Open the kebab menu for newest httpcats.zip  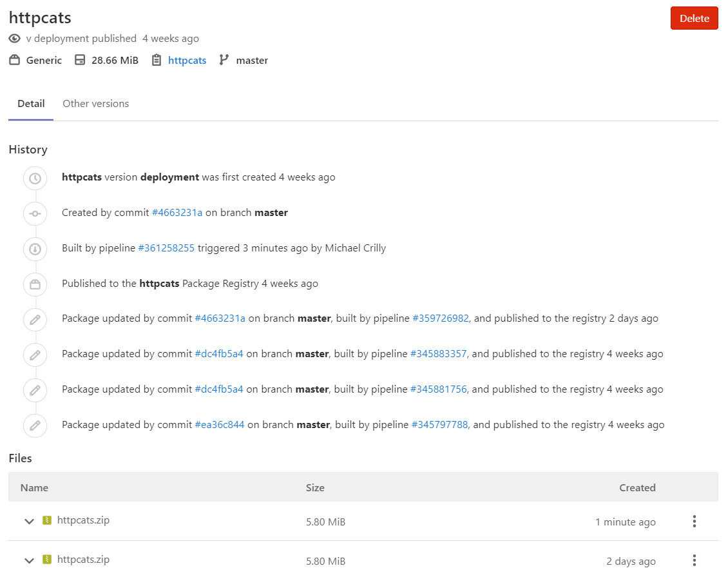pos(694,522)
